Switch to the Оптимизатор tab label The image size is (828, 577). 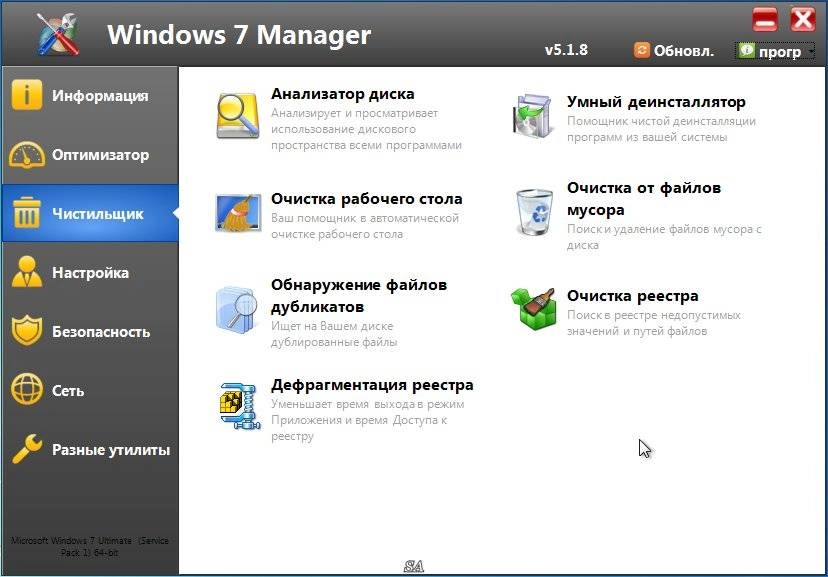100,155
